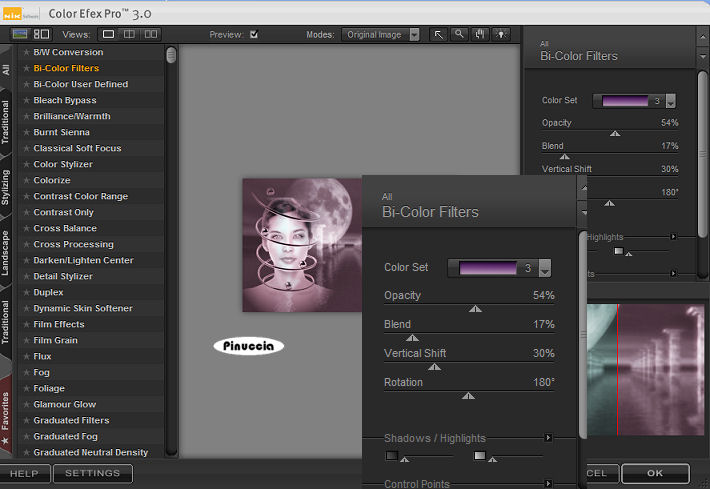Toggle the Preview checkbox
The image size is (710, 489).
coord(253,34)
